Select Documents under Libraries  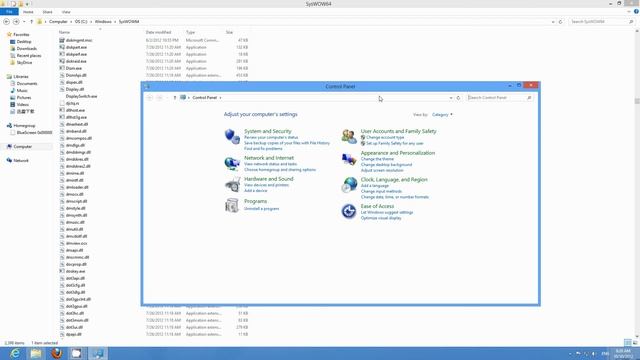27,84
